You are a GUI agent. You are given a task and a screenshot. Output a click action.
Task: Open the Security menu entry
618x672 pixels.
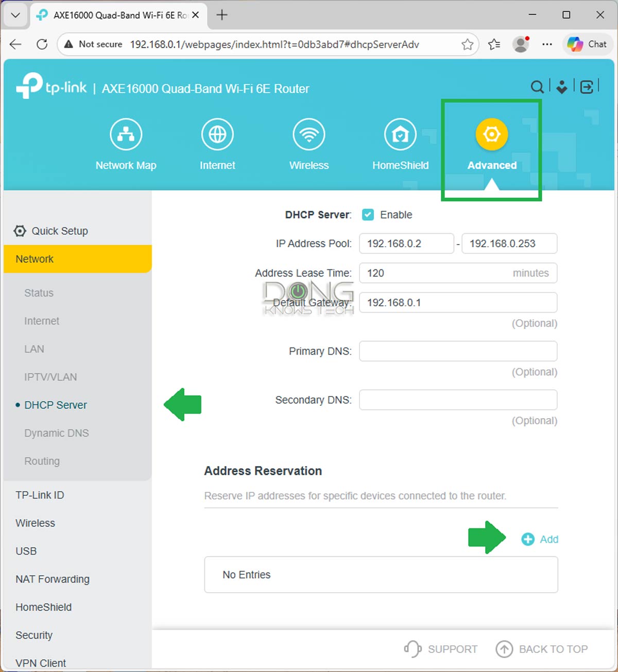[x=33, y=635]
